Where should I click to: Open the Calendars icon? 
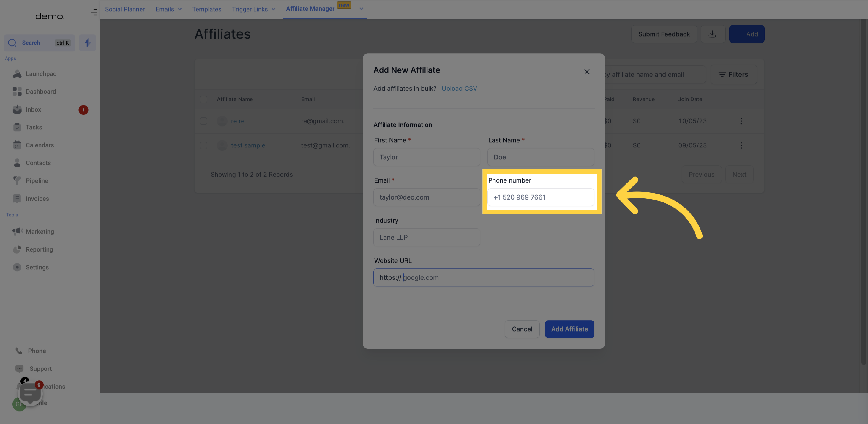pyautogui.click(x=17, y=145)
